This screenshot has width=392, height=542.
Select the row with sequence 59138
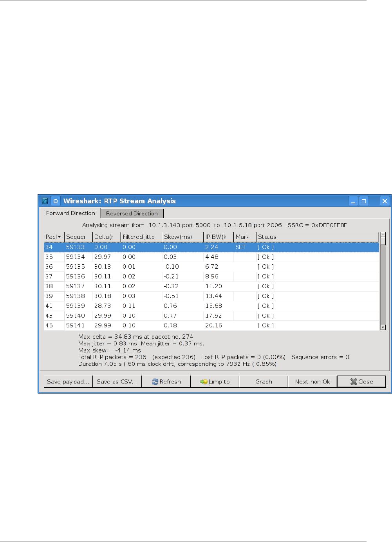point(211,296)
